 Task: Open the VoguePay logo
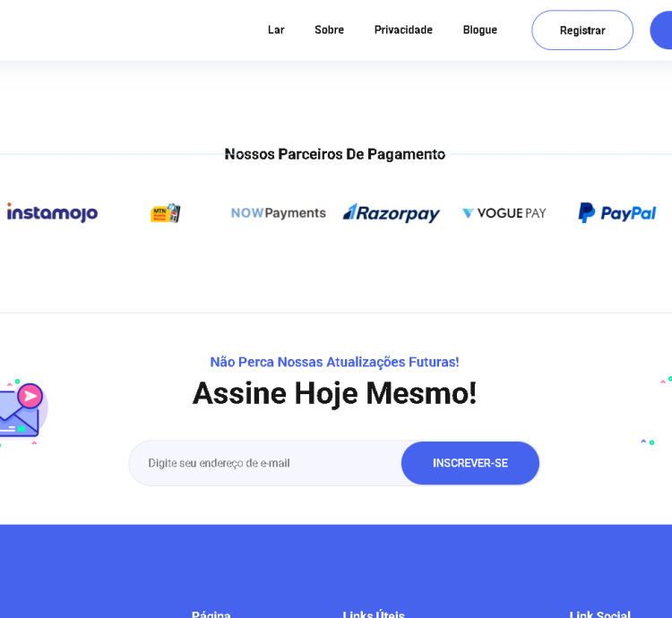click(504, 213)
